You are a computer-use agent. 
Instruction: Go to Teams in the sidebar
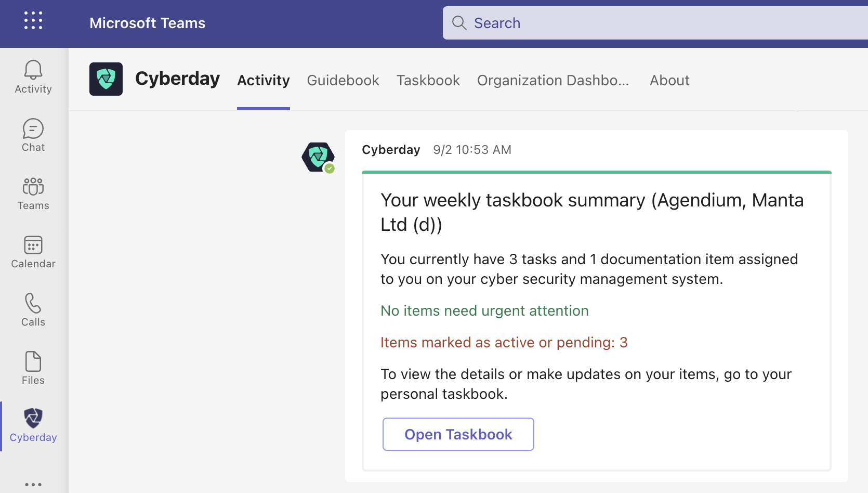33,193
